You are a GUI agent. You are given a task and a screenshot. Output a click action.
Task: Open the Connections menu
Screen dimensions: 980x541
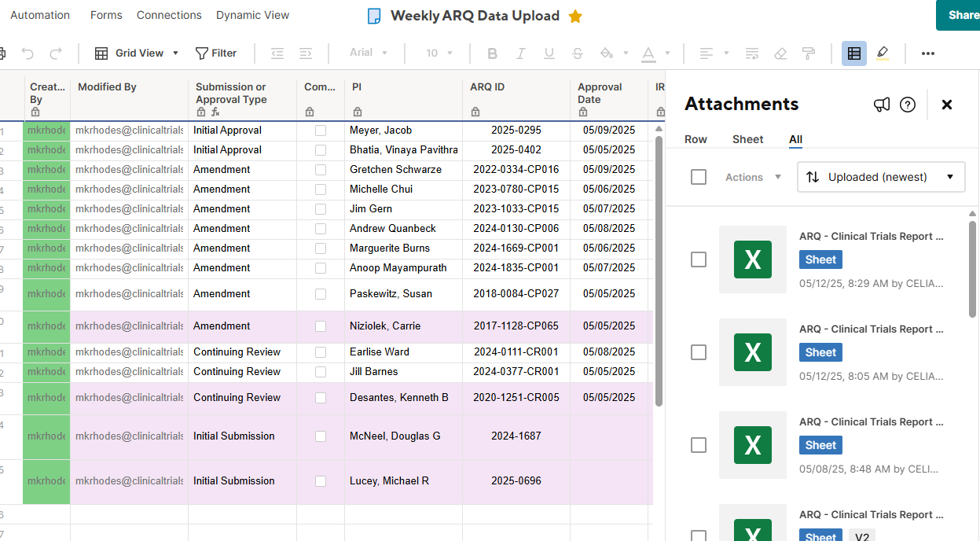pos(169,15)
